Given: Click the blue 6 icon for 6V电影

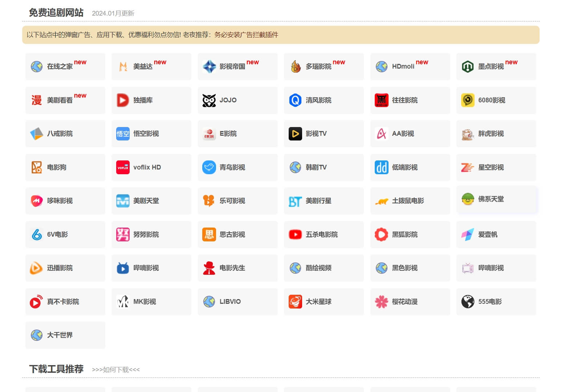Looking at the screenshot, I should [x=37, y=234].
